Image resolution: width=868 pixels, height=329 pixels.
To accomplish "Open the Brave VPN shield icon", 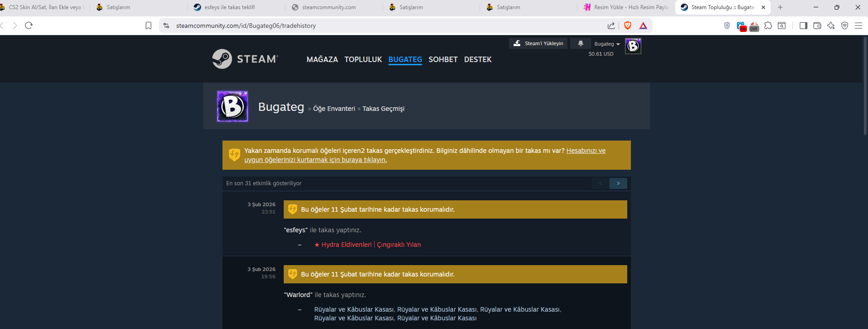I will 845,26.
